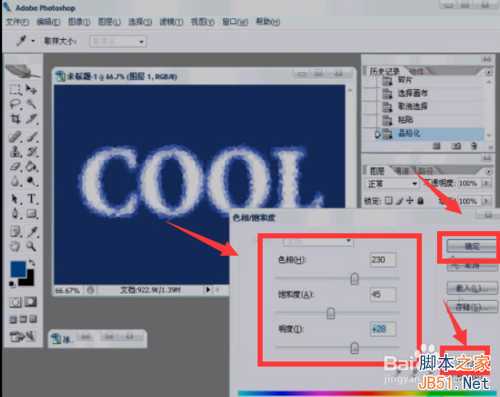Reset default foreground and background colors
The height and width of the screenshot is (397, 500).
[12, 284]
